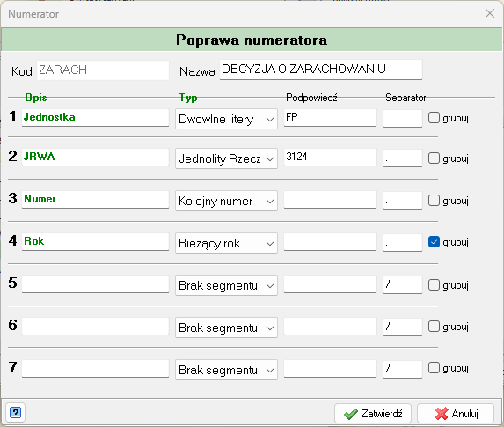
Task: Open the Jednolity Rzecz type dropdown
Action: pos(226,158)
